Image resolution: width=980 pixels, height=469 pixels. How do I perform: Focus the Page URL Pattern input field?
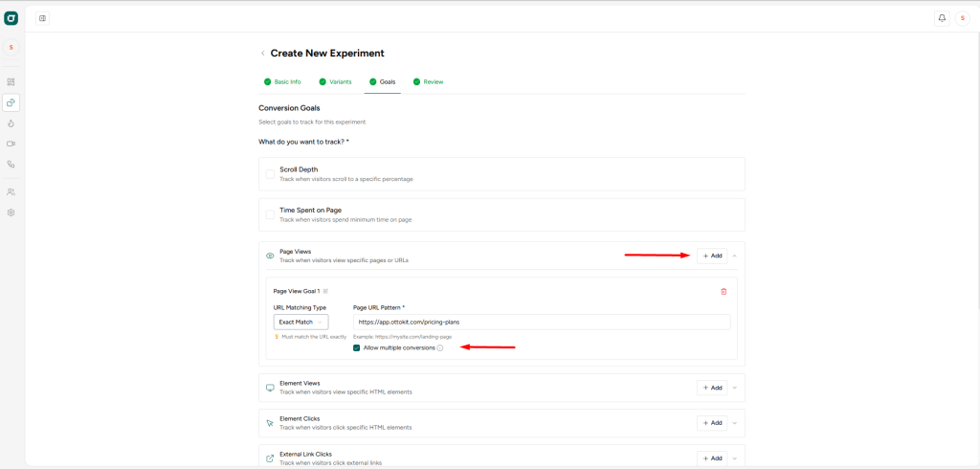pyautogui.click(x=542, y=322)
